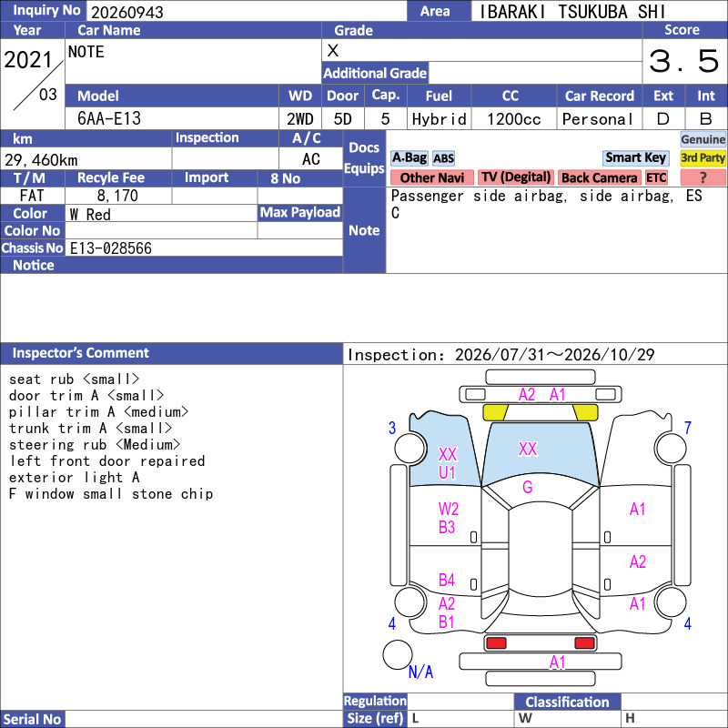Screen dimensions: 728x728
Task: Select the Back Camera badge
Action: coord(599,177)
